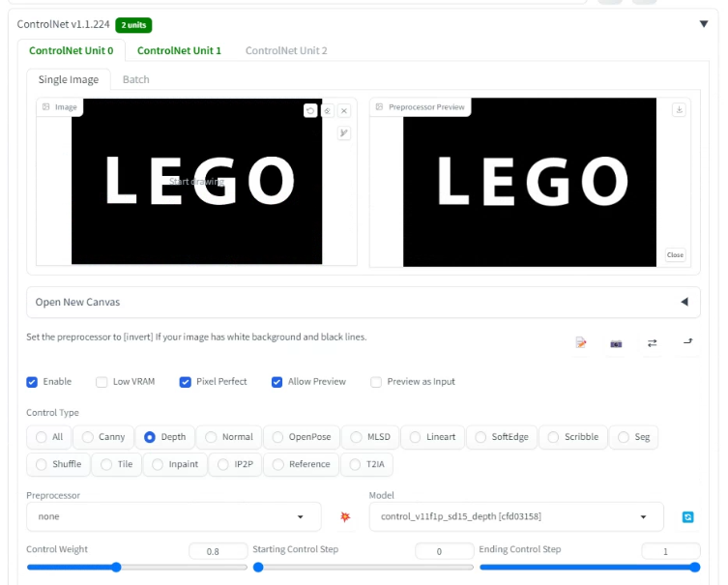Select the All control type

point(48,437)
